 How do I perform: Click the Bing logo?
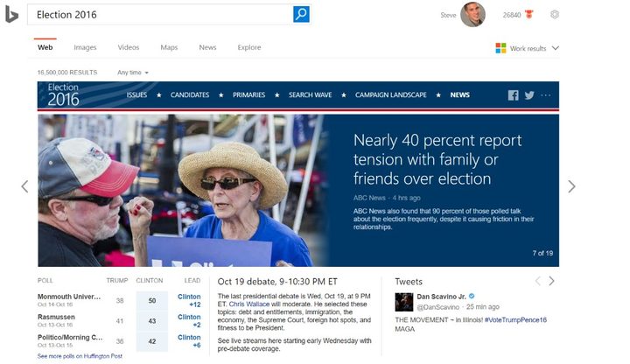(11, 15)
